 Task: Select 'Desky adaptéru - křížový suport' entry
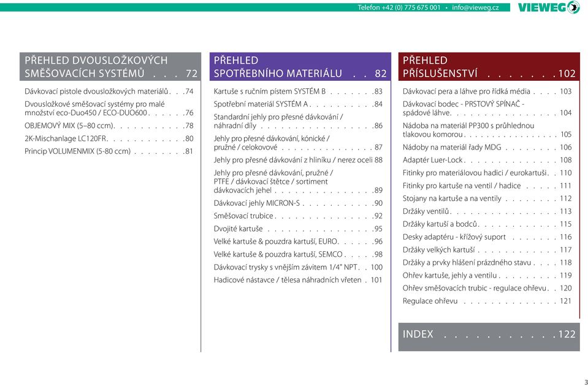pos(487,237)
